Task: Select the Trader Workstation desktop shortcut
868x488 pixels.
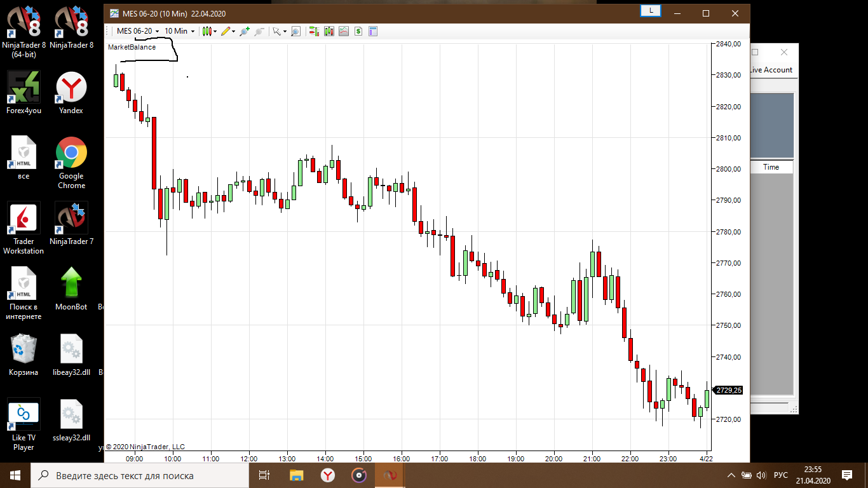Action: (x=24, y=229)
